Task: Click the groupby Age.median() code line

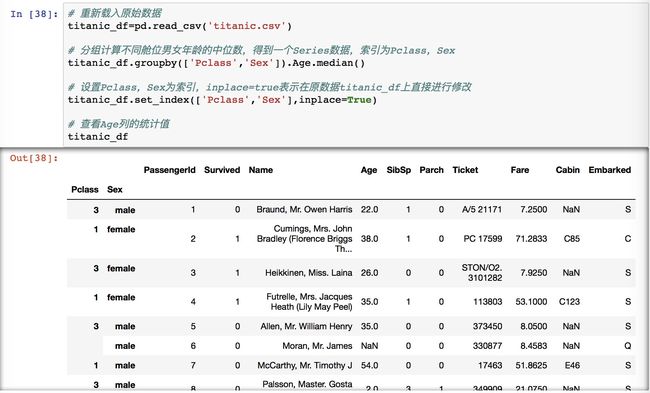Action: point(216,63)
